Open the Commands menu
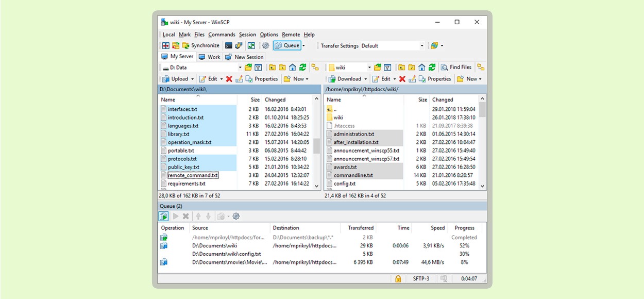Screen dimensions: 644x299 point(222,35)
